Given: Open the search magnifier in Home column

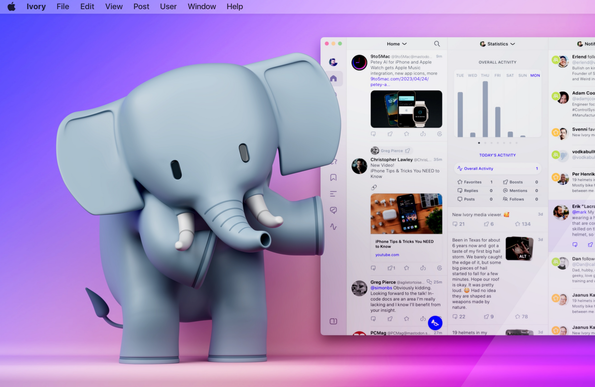Looking at the screenshot, I should (437, 44).
